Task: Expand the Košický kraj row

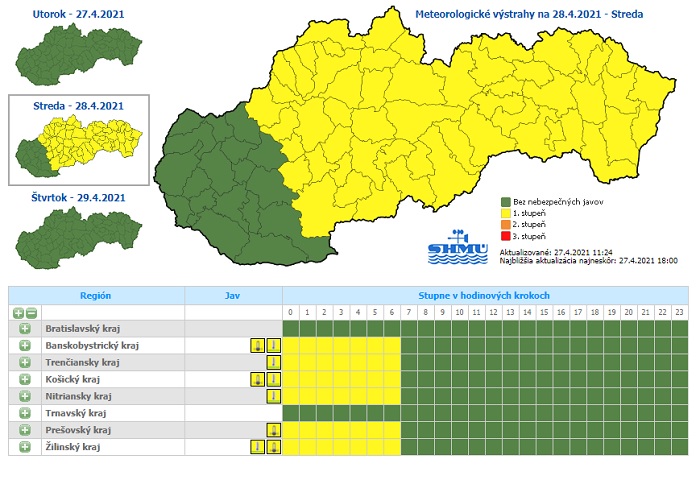Action: (25, 380)
